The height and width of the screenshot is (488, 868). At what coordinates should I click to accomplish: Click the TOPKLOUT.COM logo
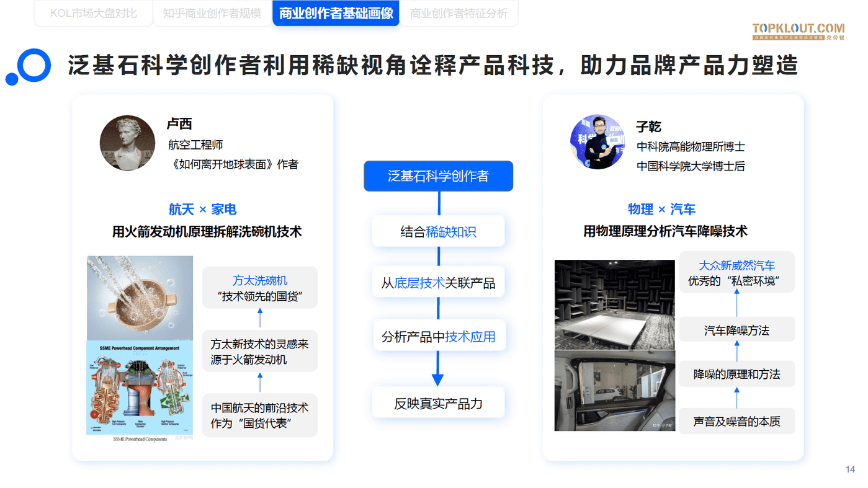click(x=799, y=31)
